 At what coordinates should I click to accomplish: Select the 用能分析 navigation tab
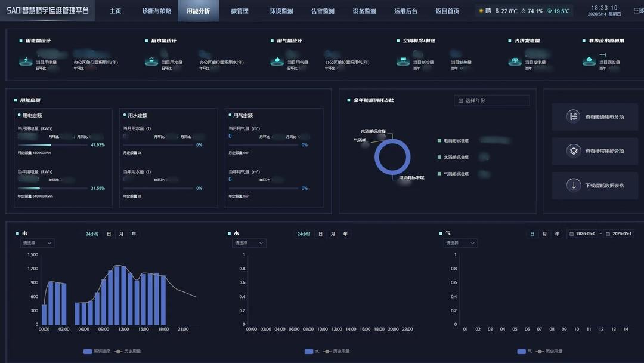pyautogui.click(x=199, y=11)
